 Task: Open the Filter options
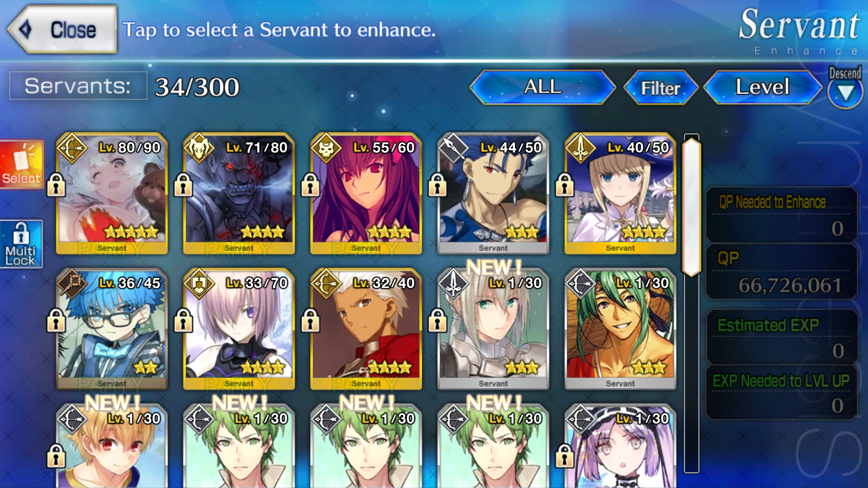point(660,88)
